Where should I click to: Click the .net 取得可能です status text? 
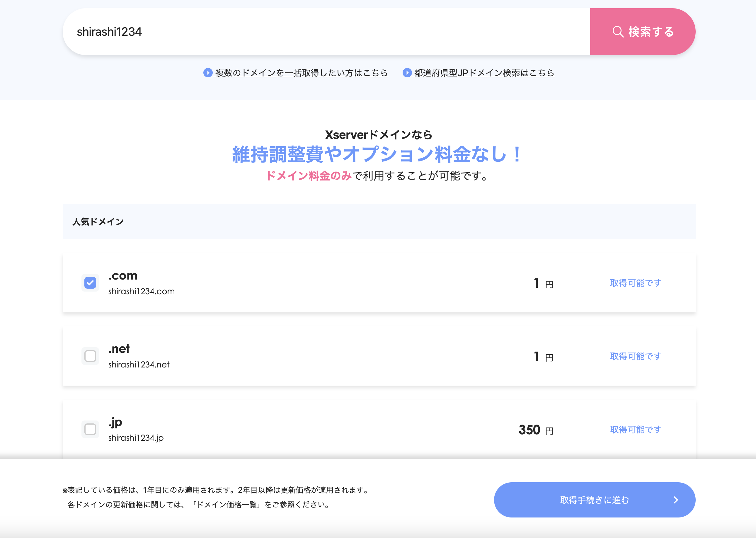(635, 356)
